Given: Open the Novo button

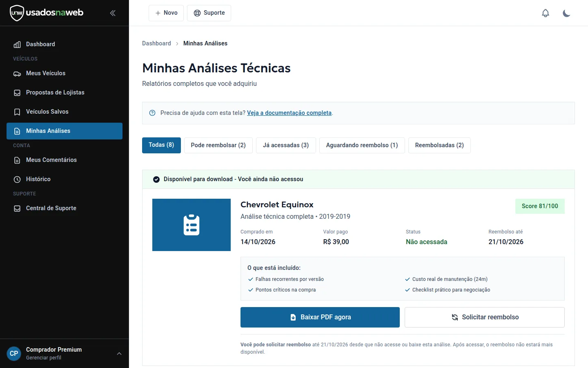Looking at the screenshot, I should [x=166, y=13].
